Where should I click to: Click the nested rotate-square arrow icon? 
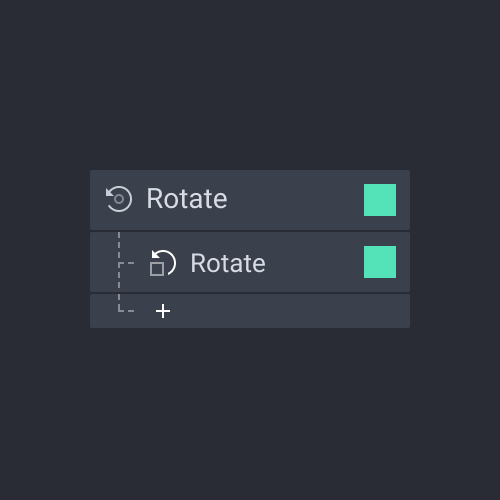[x=163, y=263]
